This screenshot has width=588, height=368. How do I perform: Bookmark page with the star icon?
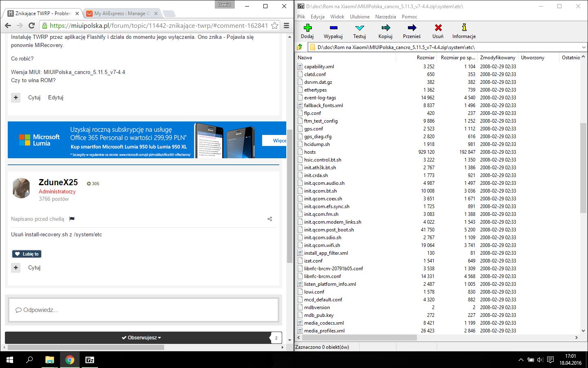coord(275,25)
